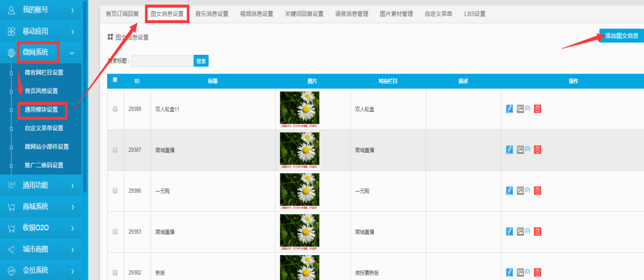Open the 音乐消息设置 tab
Screen dimensions: 644x280
[x=212, y=14]
